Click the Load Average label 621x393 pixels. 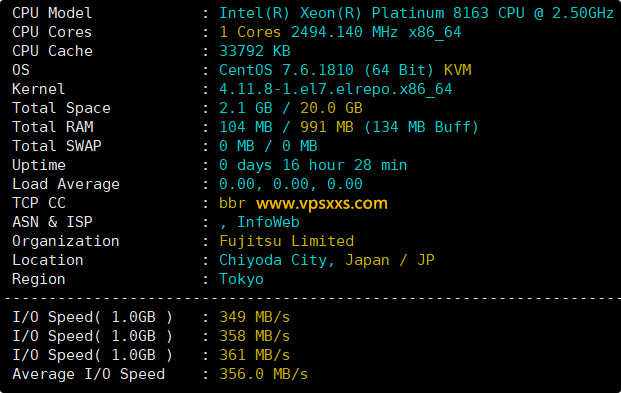point(66,184)
